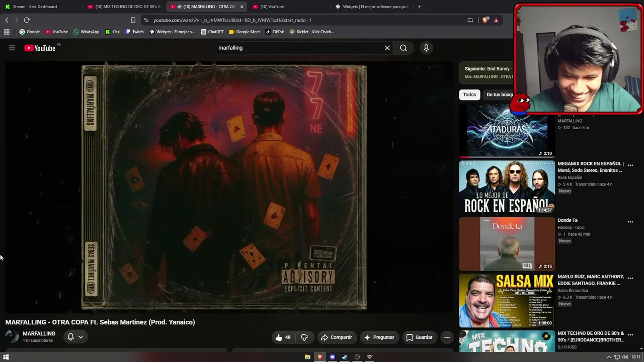Reload the current page
The height and width of the screenshot is (362, 644).
(27, 20)
